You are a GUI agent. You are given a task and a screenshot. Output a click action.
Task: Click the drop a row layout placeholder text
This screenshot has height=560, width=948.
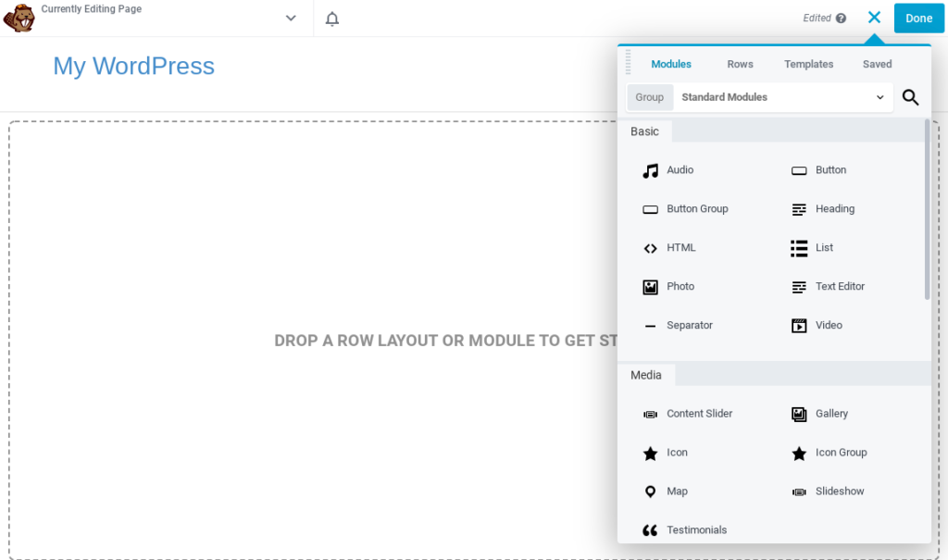[445, 341]
